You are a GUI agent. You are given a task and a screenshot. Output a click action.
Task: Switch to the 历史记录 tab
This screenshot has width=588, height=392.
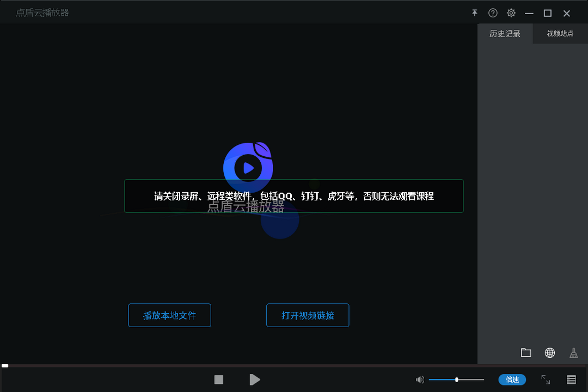click(505, 34)
